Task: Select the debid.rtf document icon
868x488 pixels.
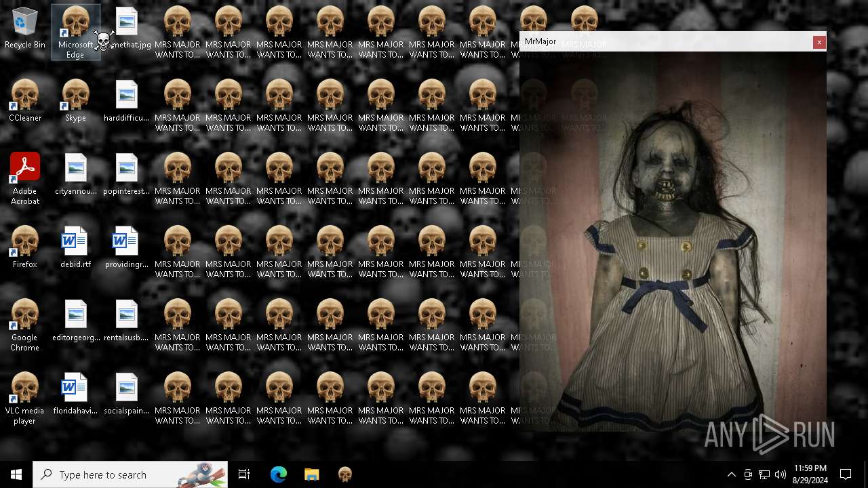Action: coord(75,248)
